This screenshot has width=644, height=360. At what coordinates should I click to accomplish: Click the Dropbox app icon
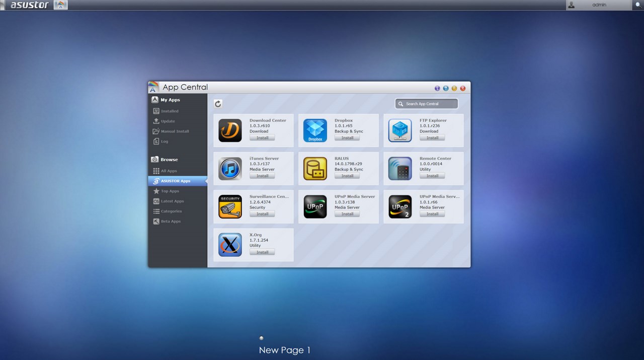click(x=315, y=130)
